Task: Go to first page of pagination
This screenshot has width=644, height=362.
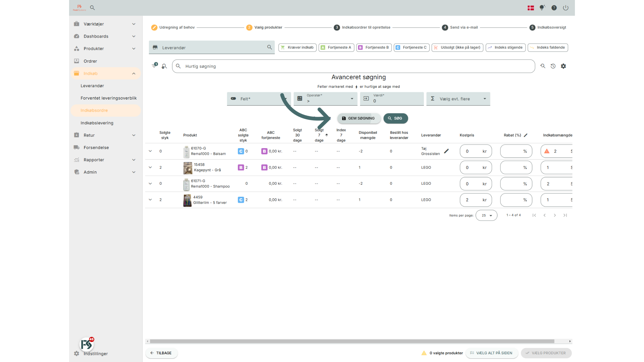Action: pos(534,215)
